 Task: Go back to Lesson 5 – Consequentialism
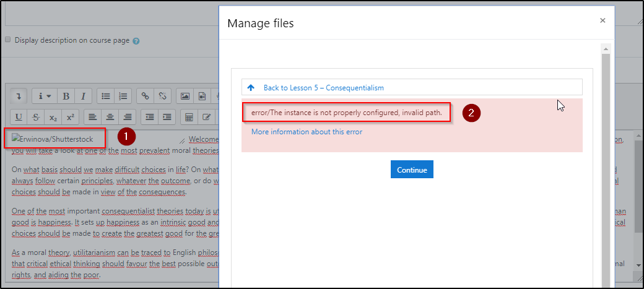click(323, 87)
